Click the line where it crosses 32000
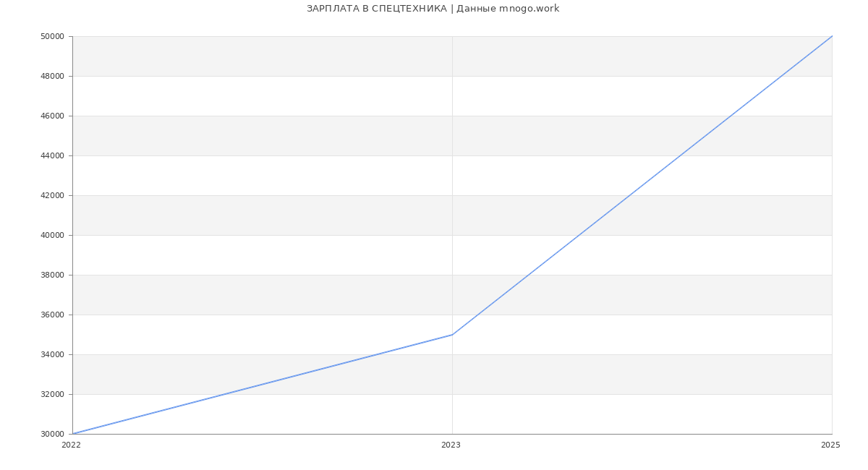The height and width of the screenshot is (470, 868). click(224, 394)
